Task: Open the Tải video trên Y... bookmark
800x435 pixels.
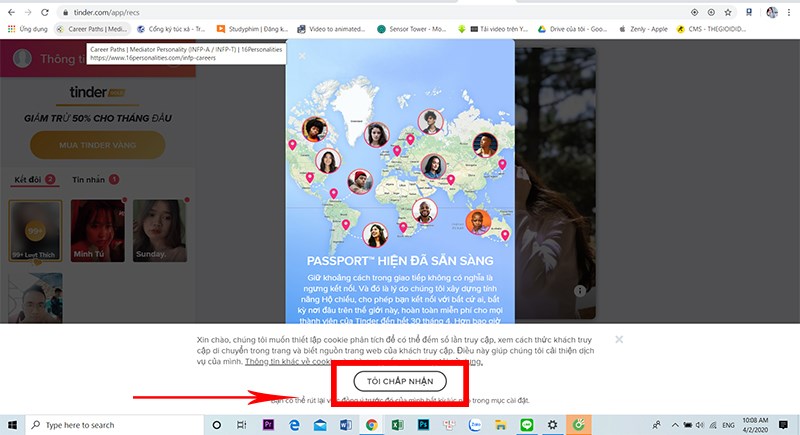Action: (x=498, y=29)
